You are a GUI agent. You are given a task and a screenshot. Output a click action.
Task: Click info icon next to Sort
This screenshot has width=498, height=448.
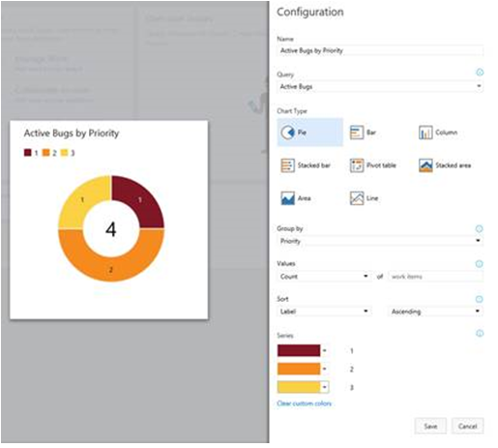[x=480, y=299]
